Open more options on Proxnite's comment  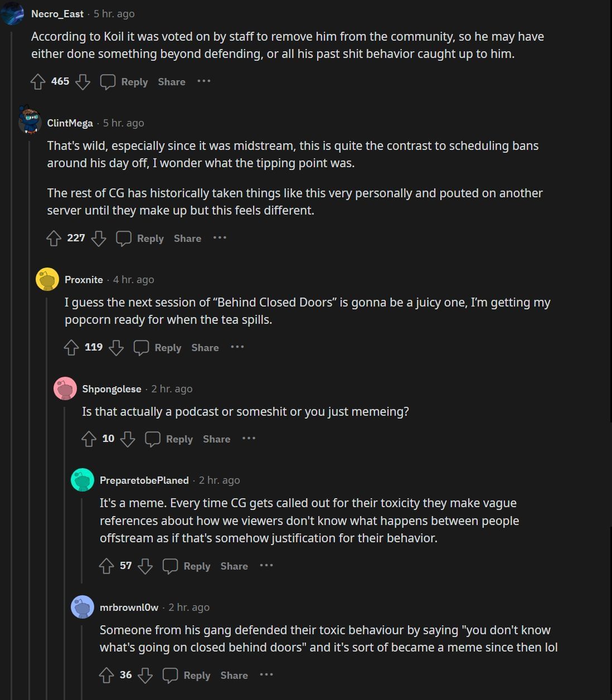237,347
